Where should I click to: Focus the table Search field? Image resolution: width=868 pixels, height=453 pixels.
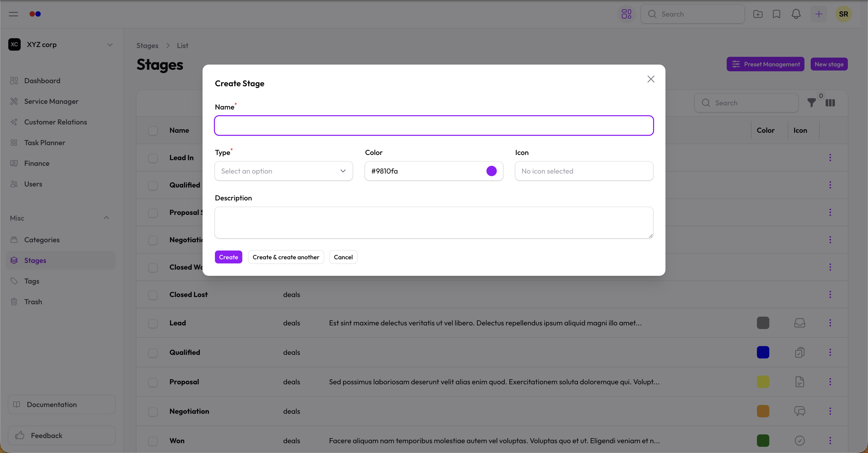tap(746, 103)
